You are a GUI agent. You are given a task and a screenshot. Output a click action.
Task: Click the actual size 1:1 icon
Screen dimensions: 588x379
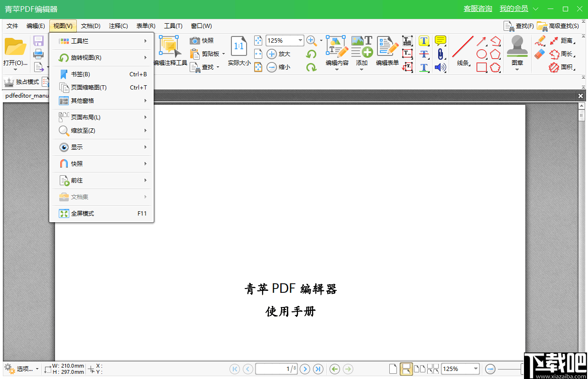[239, 46]
